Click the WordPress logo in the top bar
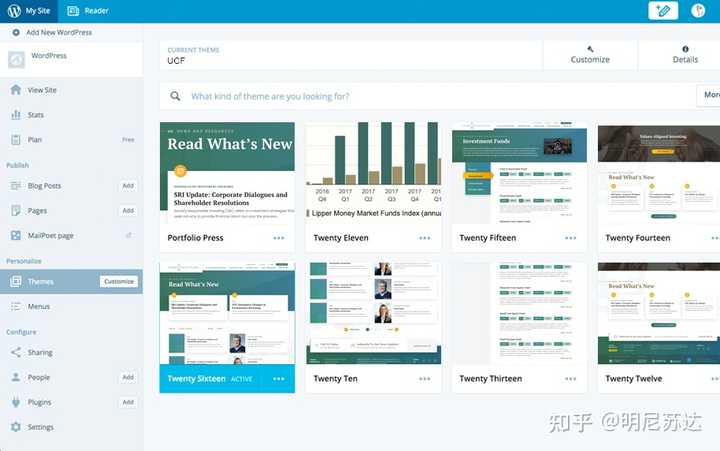The image size is (720, 451). pyautogui.click(x=14, y=11)
